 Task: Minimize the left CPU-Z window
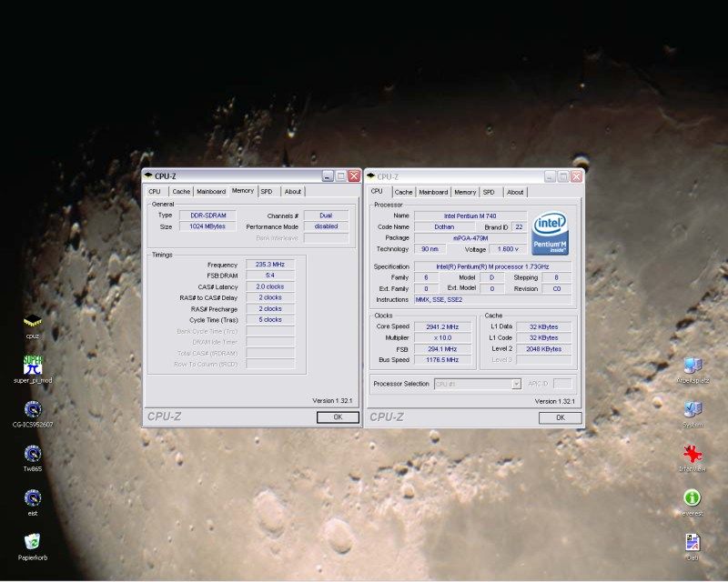point(328,176)
